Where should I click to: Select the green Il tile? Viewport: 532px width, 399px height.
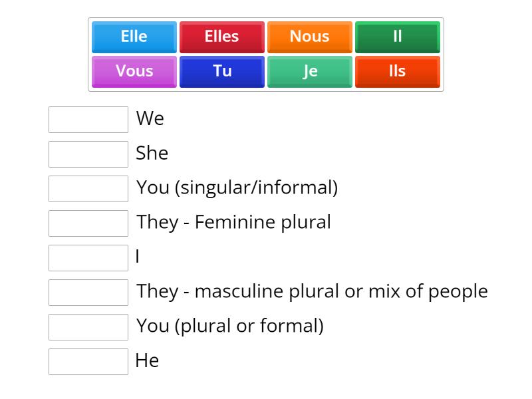397,37
